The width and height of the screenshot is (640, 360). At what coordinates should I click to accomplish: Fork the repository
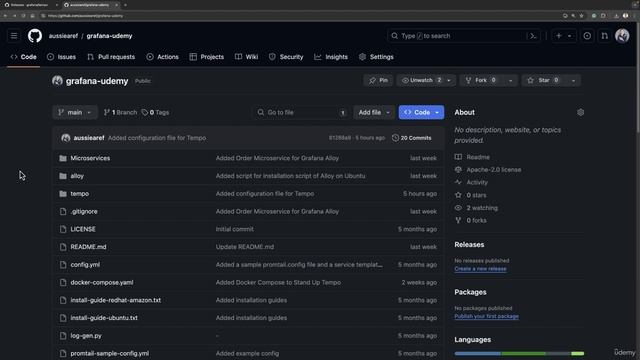[481, 80]
